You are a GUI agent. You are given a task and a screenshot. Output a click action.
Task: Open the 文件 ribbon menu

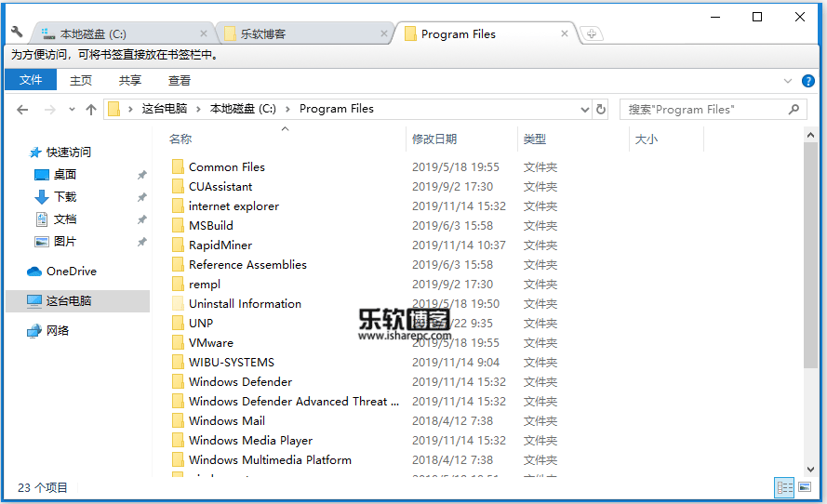tap(31, 80)
